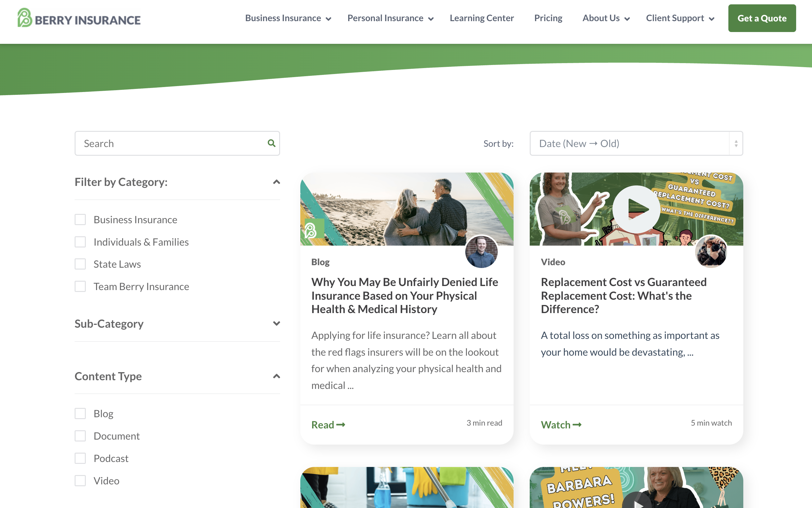Click the Blog label on the first card
812x508 pixels.
click(x=320, y=262)
